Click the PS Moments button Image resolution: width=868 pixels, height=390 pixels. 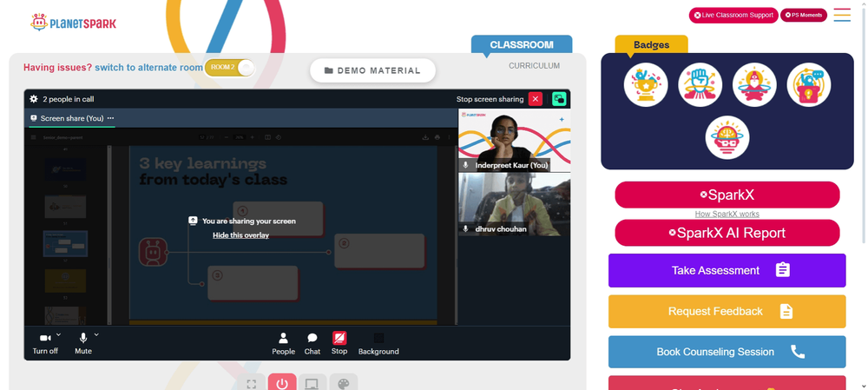point(804,16)
